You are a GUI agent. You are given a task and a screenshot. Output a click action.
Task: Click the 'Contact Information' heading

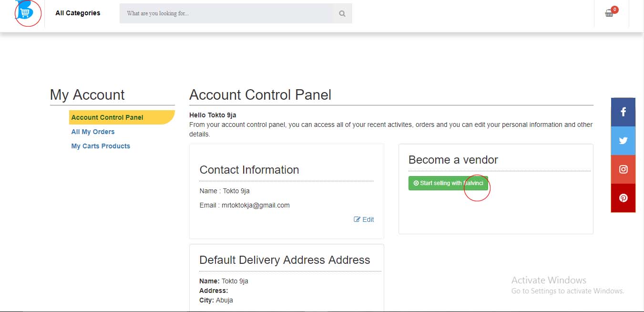tap(249, 170)
